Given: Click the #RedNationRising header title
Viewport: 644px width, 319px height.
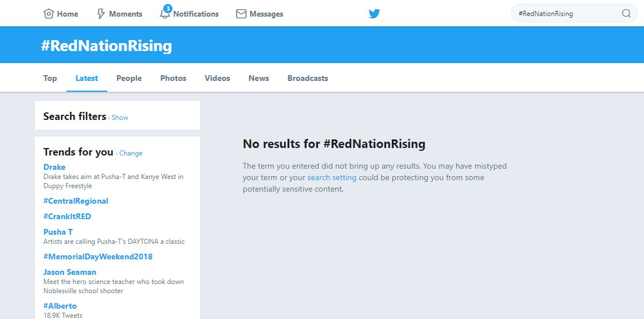Looking at the screenshot, I should click(x=107, y=46).
